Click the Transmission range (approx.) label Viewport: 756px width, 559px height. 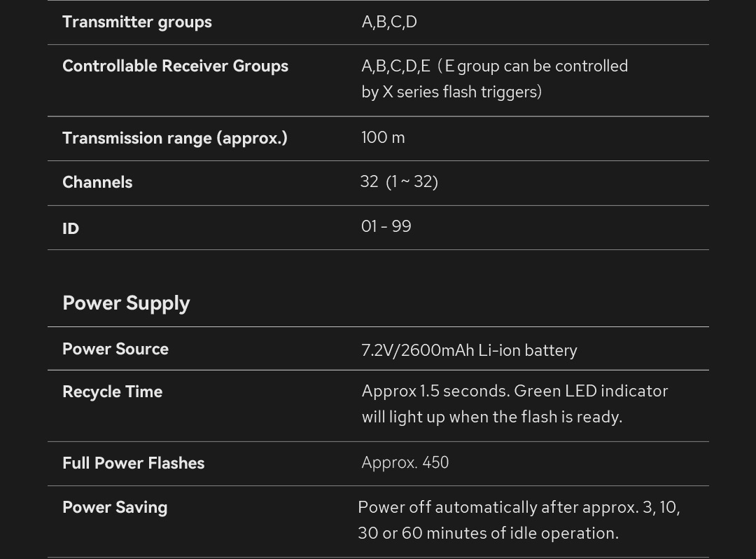(x=174, y=138)
